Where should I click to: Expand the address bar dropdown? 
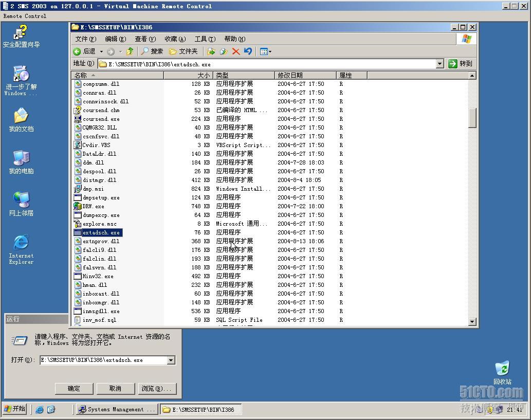(440, 64)
